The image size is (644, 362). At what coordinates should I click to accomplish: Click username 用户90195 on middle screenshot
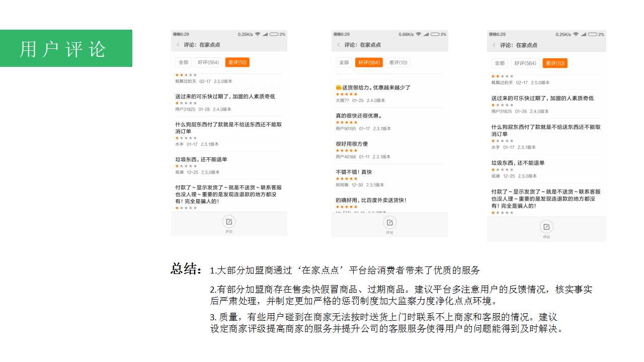tap(347, 129)
